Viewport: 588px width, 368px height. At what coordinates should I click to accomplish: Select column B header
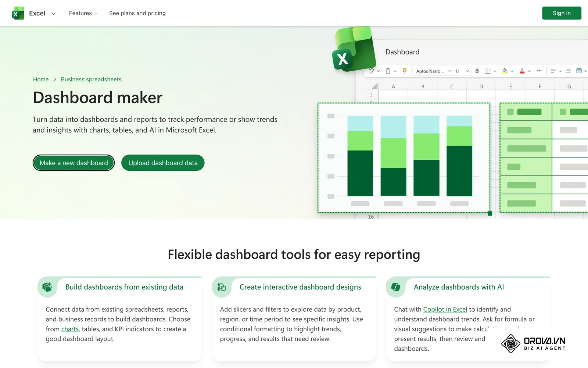pyautogui.click(x=423, y=86)
